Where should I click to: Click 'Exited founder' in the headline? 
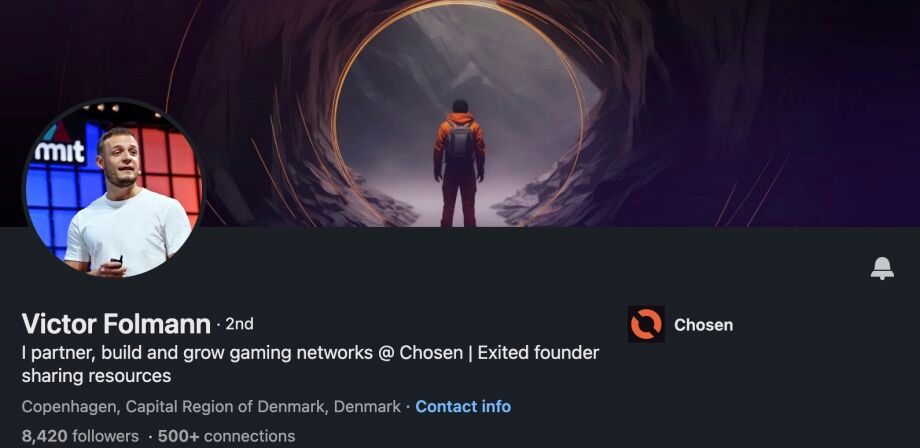pos(538,353)
